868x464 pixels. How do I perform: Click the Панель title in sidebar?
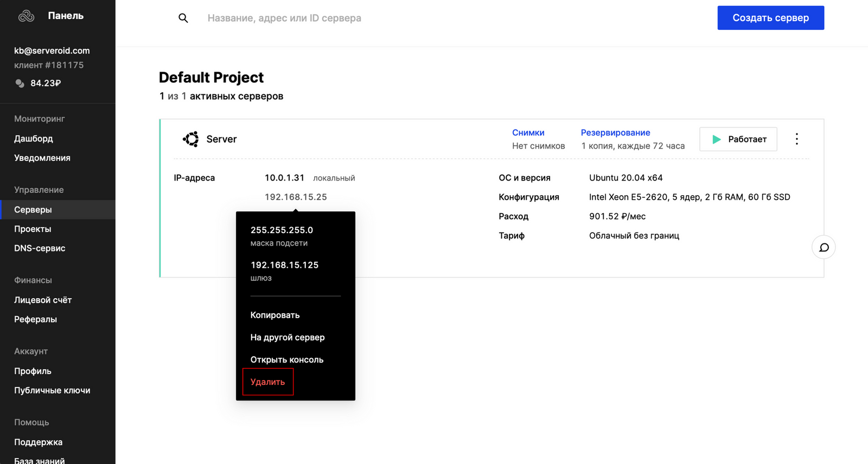[x=66, y=16]
